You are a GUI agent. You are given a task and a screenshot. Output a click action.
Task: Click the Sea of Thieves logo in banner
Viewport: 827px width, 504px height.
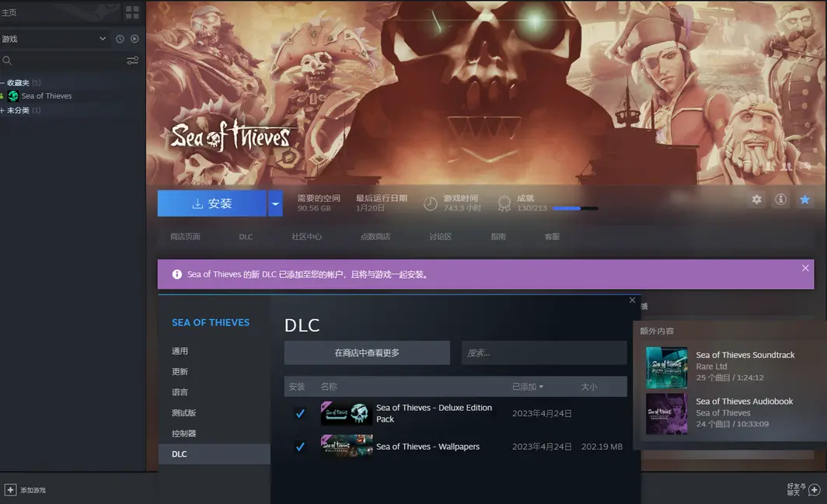pos(231,137)
